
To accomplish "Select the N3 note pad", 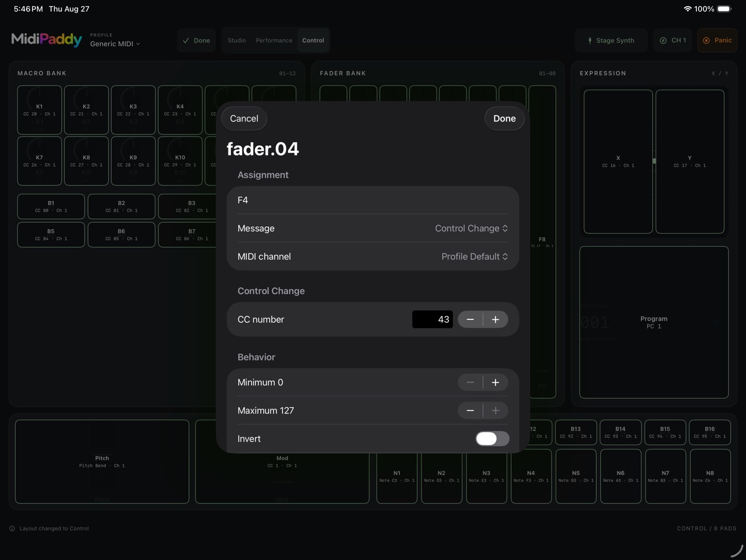I will click(x=486, y=476).
